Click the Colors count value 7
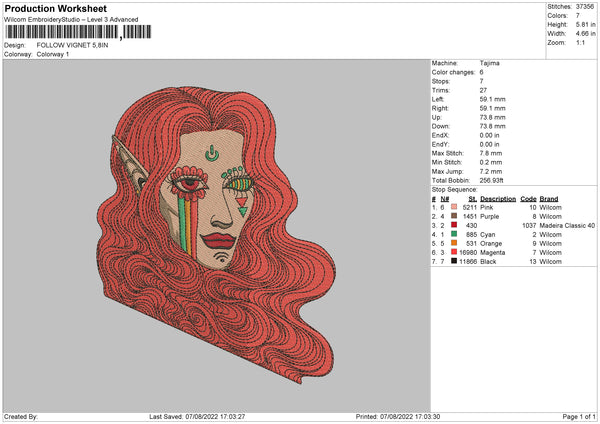This screenshot has height=424, width=600. pyautogui.click(x=578, y=16)
